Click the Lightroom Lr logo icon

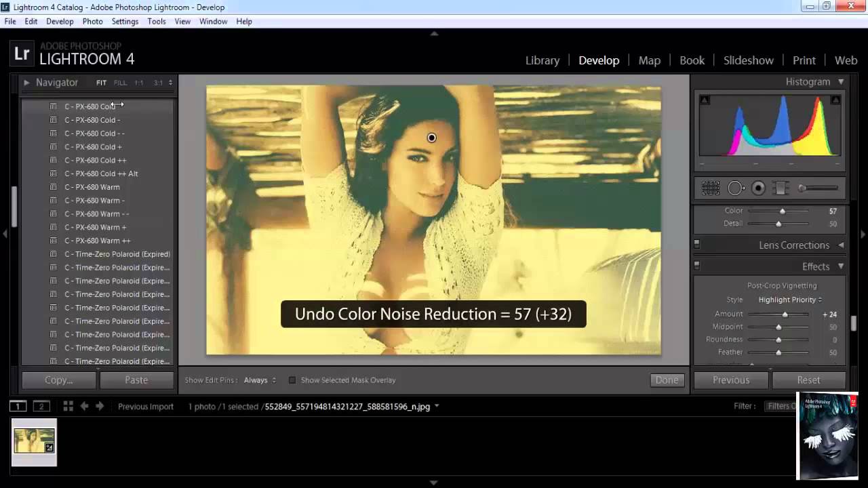point(22,52)
